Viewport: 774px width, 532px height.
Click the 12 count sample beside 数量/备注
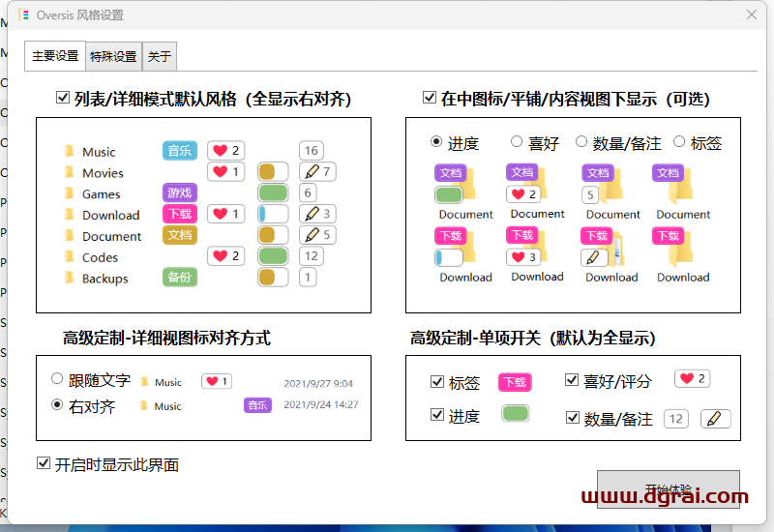tap(676, 419)
